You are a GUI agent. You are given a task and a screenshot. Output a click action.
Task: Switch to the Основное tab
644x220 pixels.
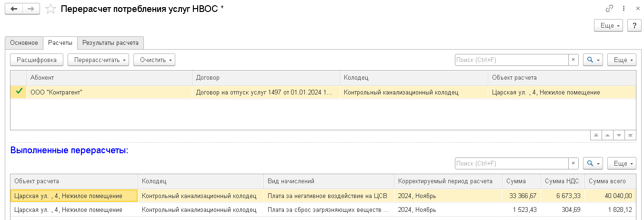pos(24,42)
